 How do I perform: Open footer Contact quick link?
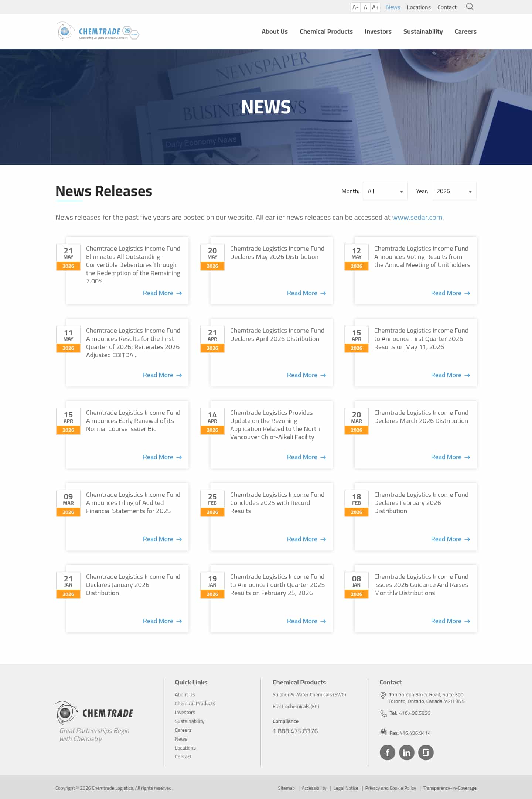click(x=183, y=757)
